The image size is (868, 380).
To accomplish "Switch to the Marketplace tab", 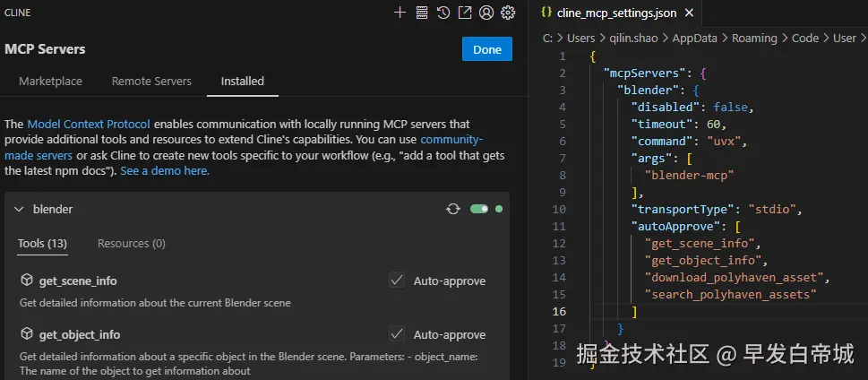I will (x=50, y=81).
